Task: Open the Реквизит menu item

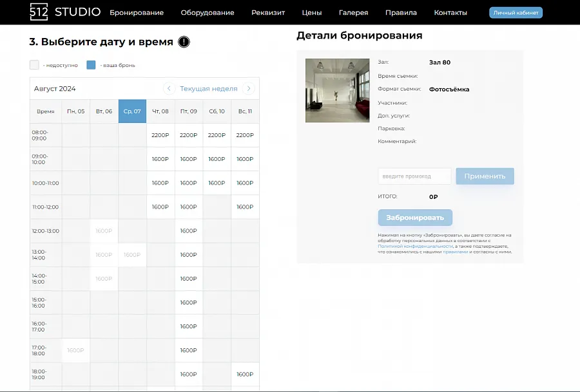Action: coord(268,13)
